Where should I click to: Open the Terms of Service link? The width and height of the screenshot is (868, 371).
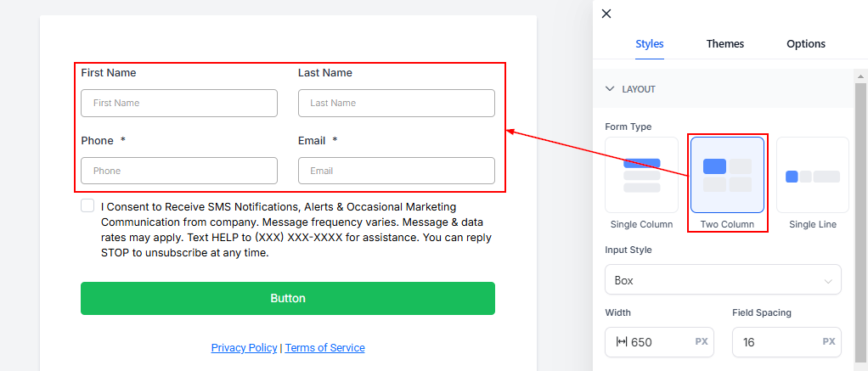324,348
